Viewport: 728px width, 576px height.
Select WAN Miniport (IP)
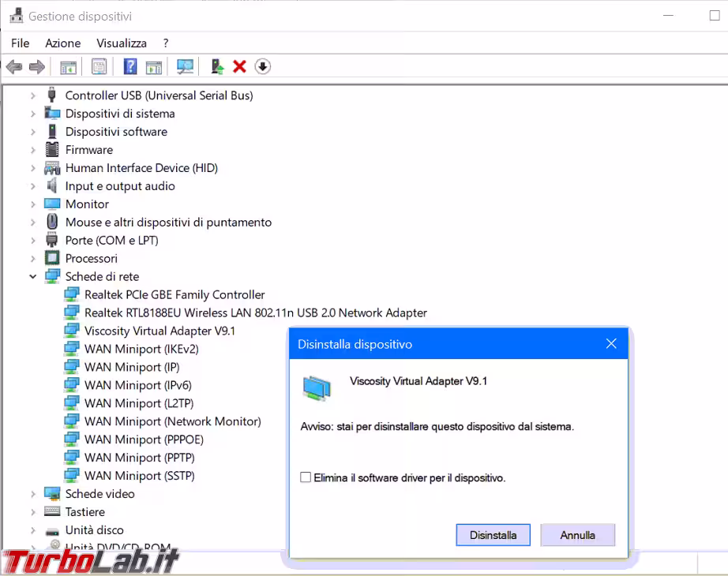pyautogui.click(x=132, y=367)
